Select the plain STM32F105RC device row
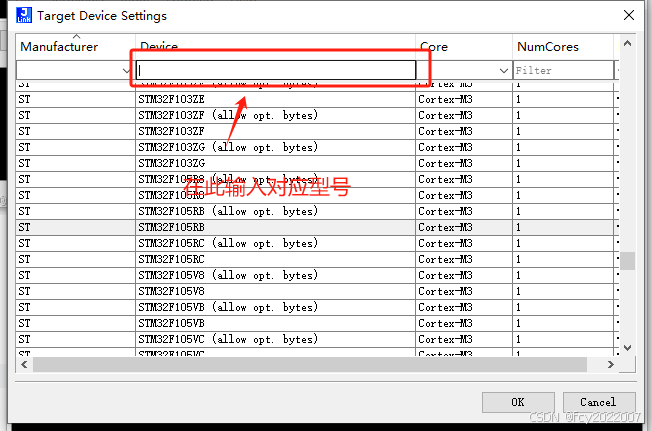The image size is (652, 431). [x=315, y=259]
